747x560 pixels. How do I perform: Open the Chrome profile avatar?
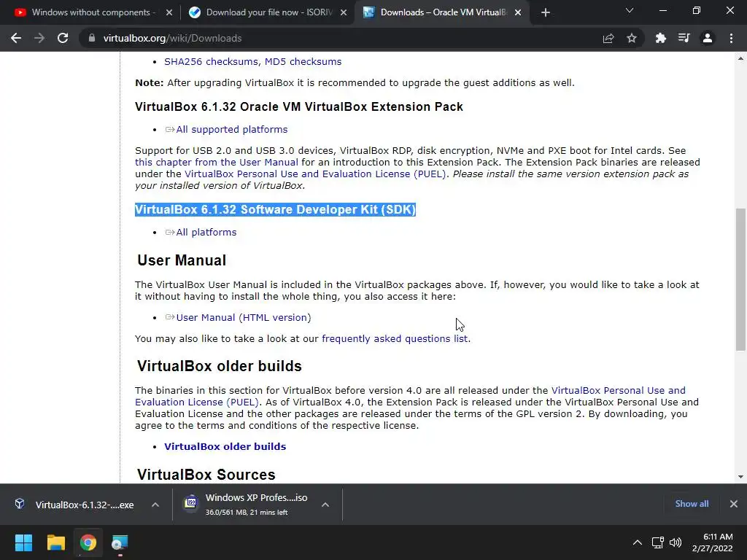click(x=708, y=38)
